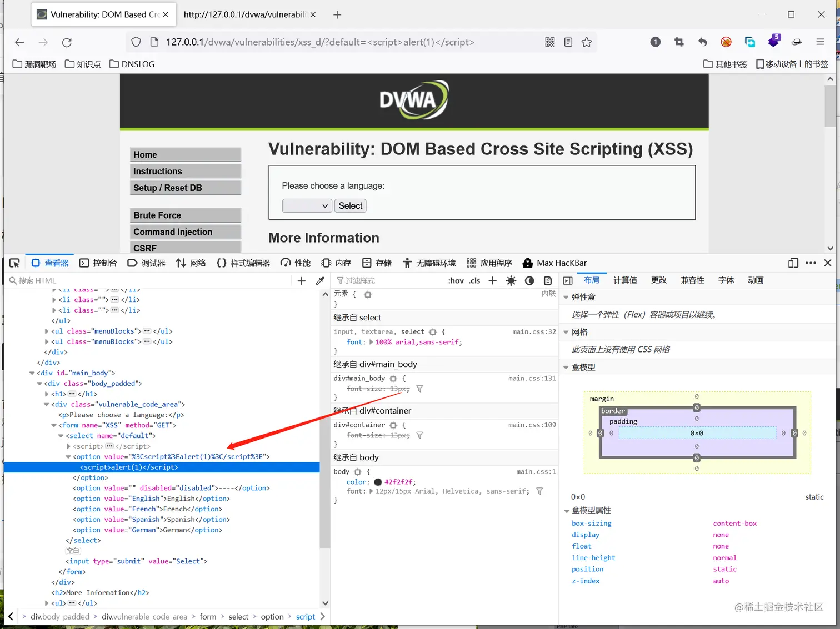Switch to the 动画 animations tab
The height and width of the screenshot is (629, 840).
[756, 280]
